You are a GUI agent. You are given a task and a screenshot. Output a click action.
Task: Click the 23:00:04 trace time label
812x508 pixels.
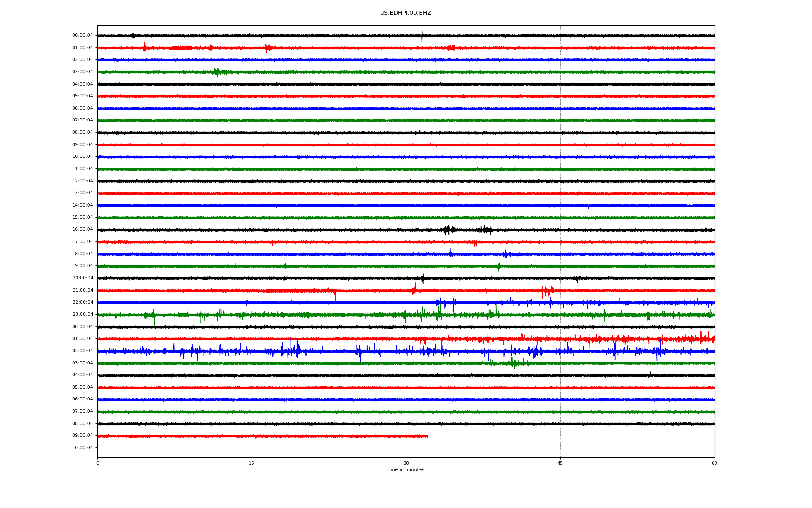coord(82,315)
